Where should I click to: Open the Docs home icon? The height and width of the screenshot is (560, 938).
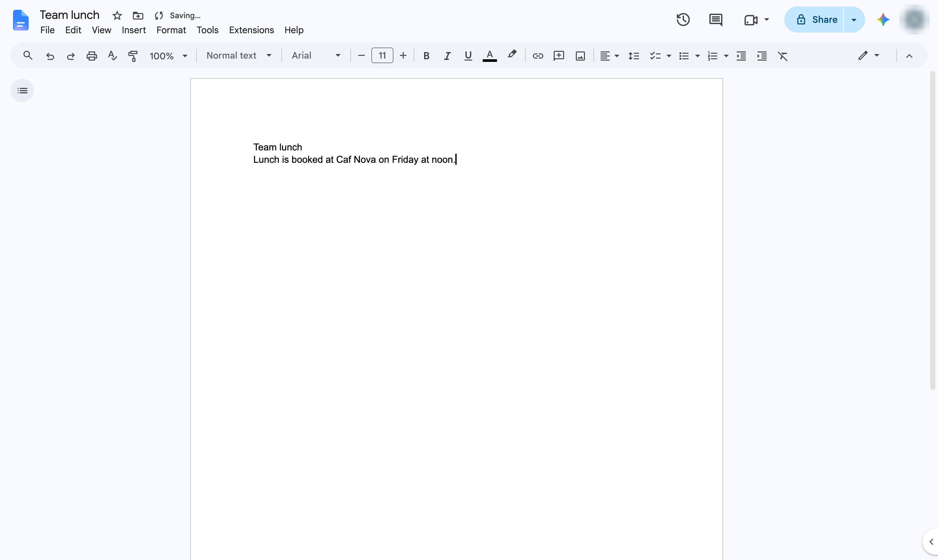point(21,20)
